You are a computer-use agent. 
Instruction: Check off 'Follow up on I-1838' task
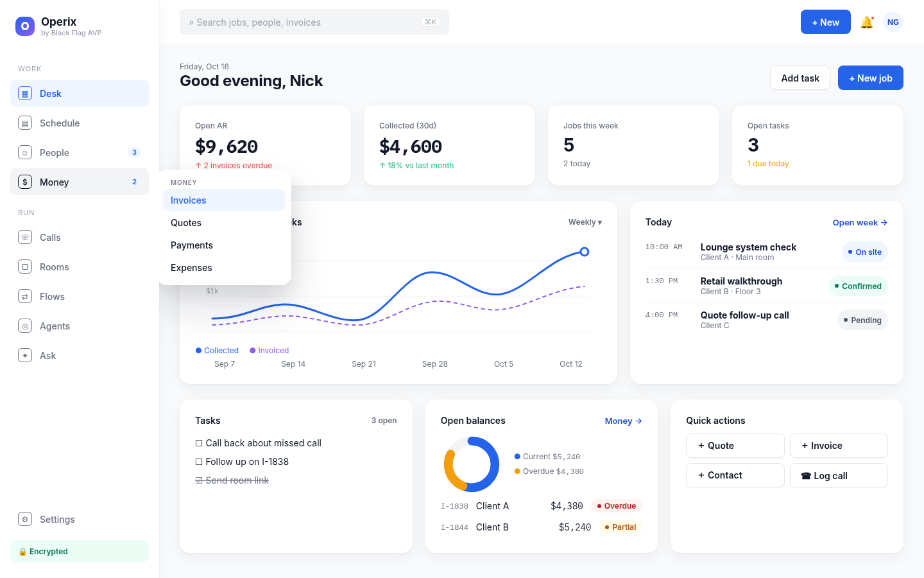coord(199,462)
